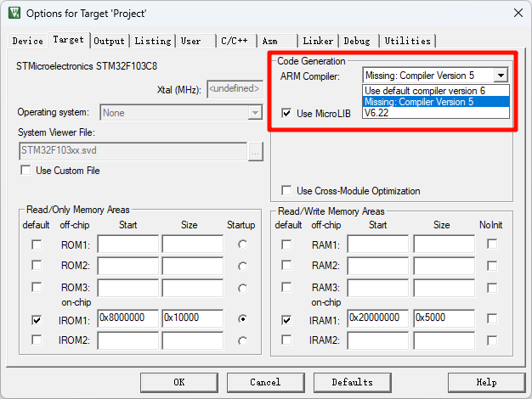Collapse the ARM Compiler dropdown arrow
This screenshot has width=532, height=399.
(x=501, y=76)
